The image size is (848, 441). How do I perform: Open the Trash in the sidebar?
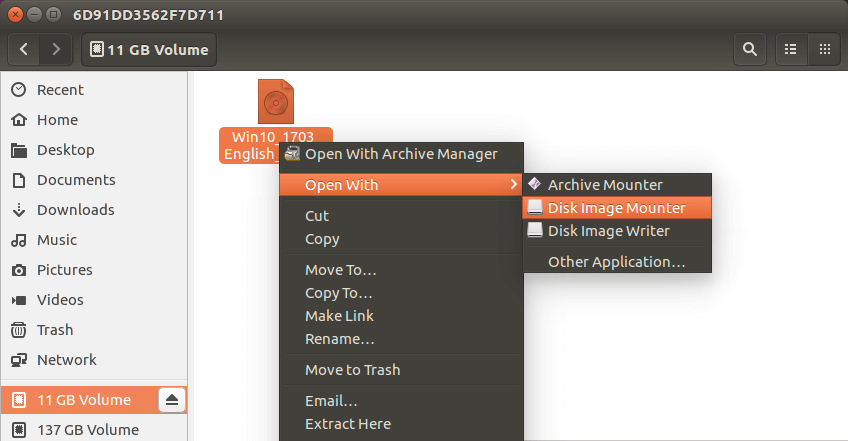tap(55, 330)
